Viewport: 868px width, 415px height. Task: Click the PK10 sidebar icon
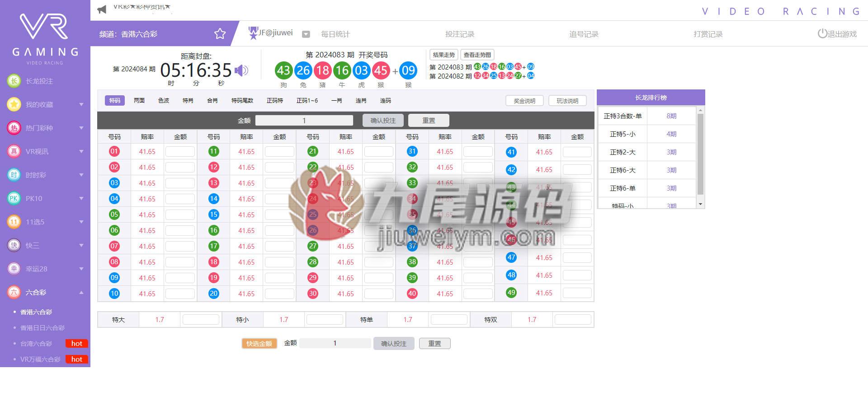tap(14, 198)
